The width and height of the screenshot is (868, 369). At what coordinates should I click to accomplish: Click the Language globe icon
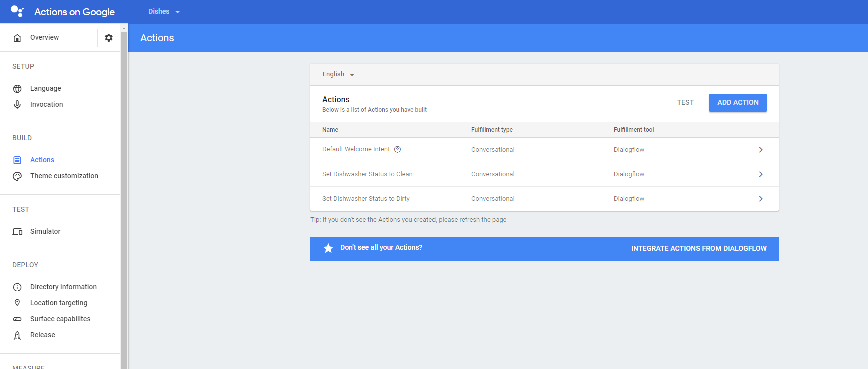[x=17, y=89]
